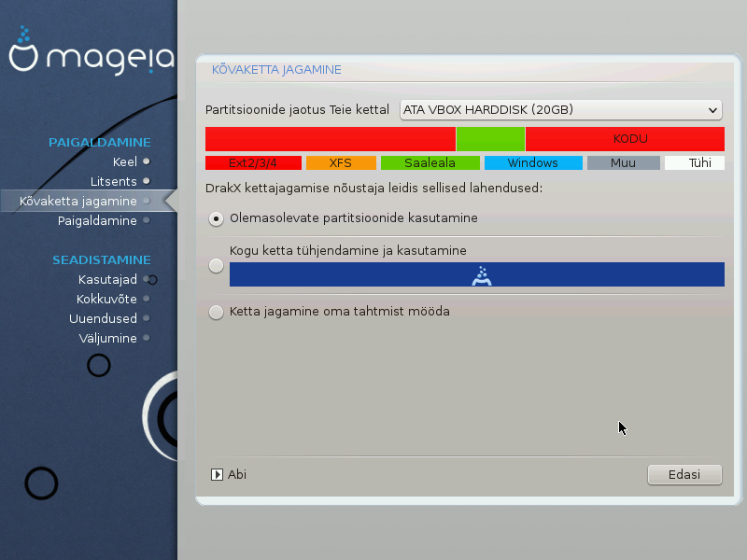Click the Väljumine step in sidebar
This screenshot has height=560, width=747.
(x=107, y=339)
